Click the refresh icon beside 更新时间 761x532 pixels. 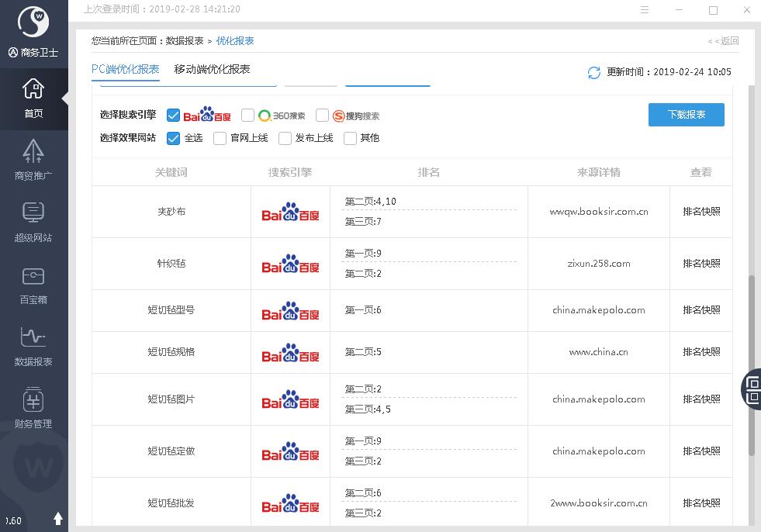[594, 72]
